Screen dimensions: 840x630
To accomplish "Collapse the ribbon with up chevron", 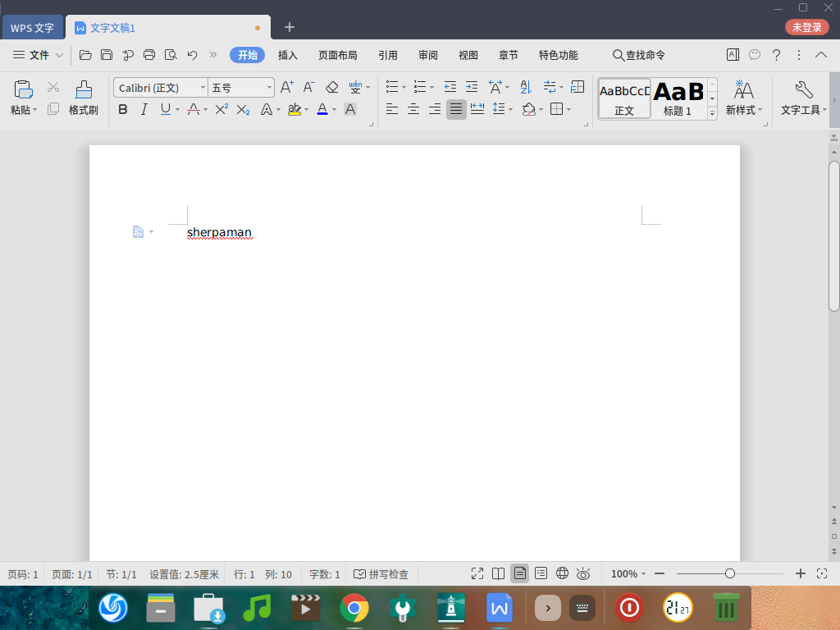I will coord(820,55).
